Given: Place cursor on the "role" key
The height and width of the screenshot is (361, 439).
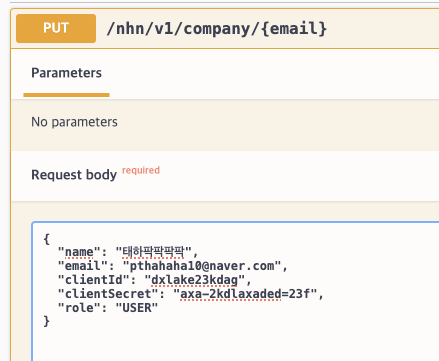Looking at the screenshot, I should pyautogui.click(x=79, y=308).
